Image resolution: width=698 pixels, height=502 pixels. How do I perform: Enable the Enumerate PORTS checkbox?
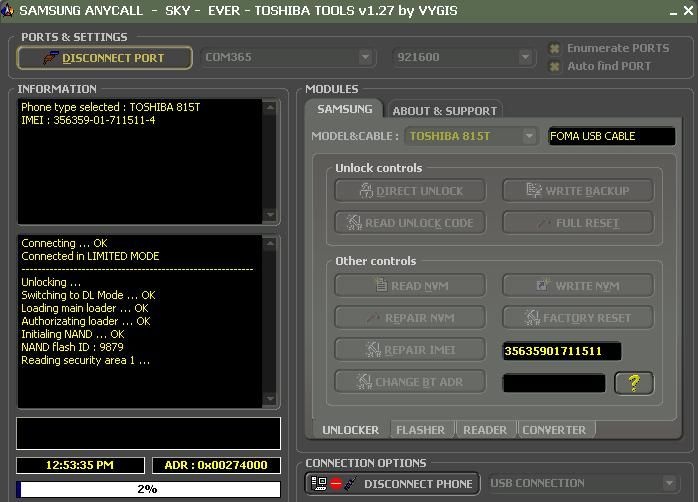(x=555, y=48)
